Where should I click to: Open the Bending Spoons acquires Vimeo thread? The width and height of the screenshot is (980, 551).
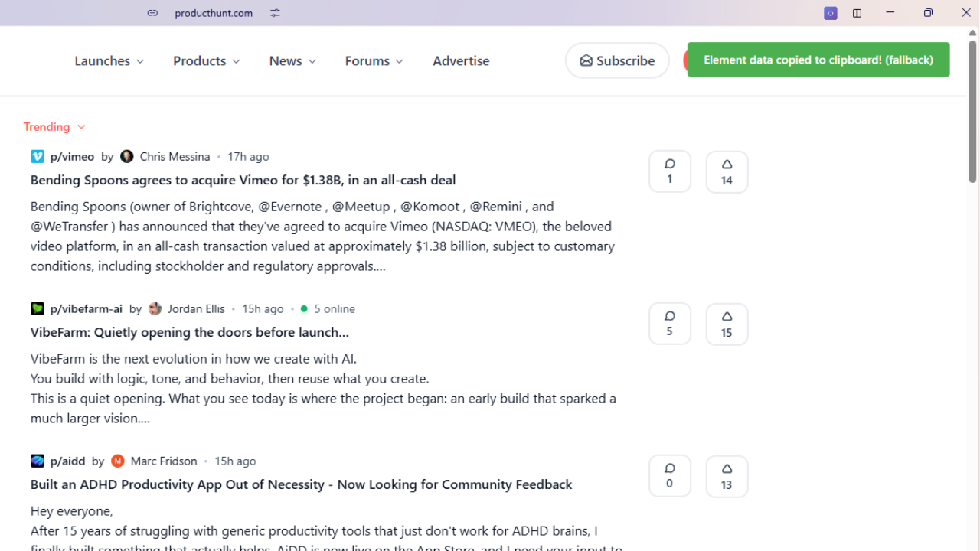pos(243,180)
